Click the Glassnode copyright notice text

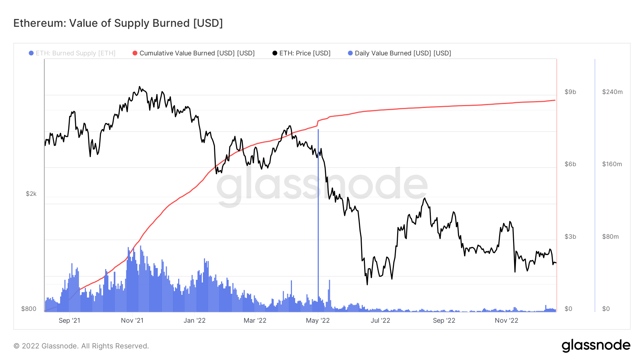point(81,346)
